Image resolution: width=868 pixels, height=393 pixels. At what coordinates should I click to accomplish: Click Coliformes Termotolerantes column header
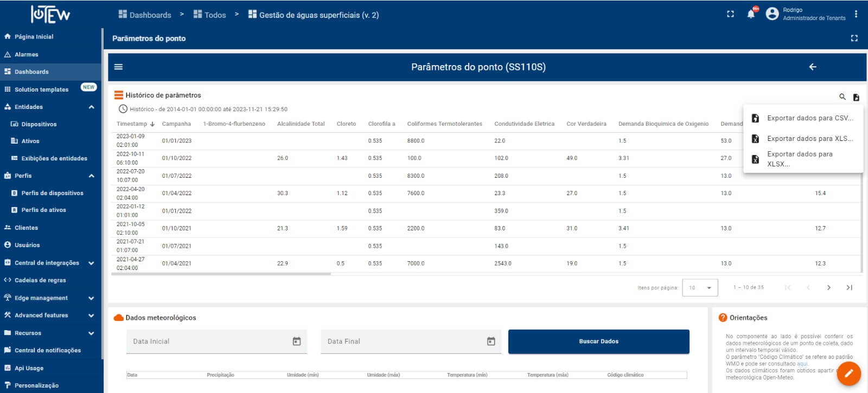444,124
